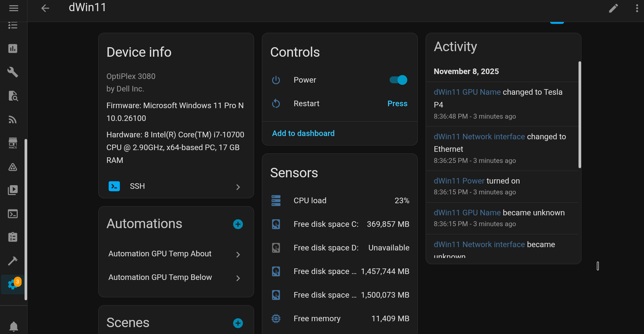Toggle the Power switch off
Screen dimensions: 644x334
click(x=398, y=80)
